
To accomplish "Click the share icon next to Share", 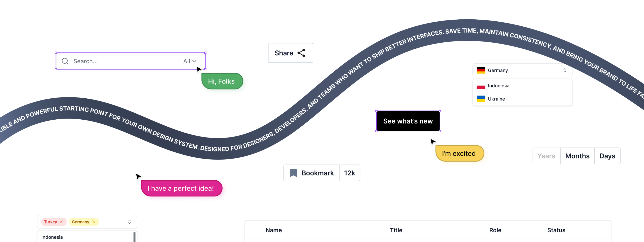I will [301, 53].
